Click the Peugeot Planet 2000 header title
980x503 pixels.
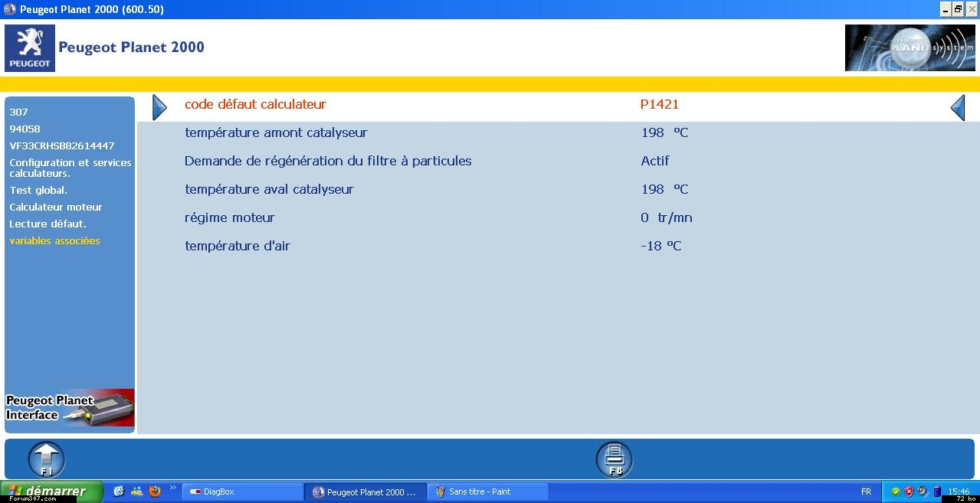(132, 47)
